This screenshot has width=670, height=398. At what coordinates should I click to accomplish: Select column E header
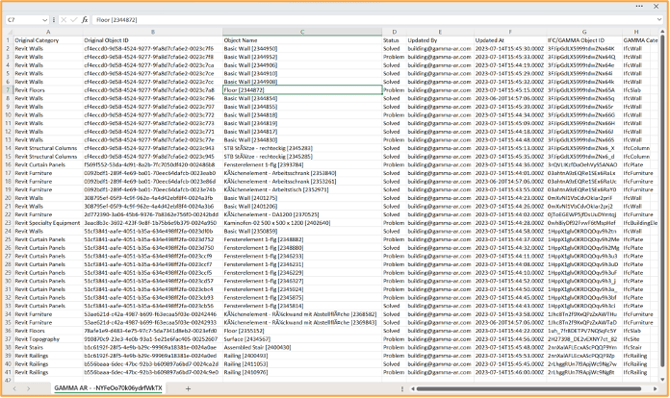pyautogui.click(x=440, y=32)
